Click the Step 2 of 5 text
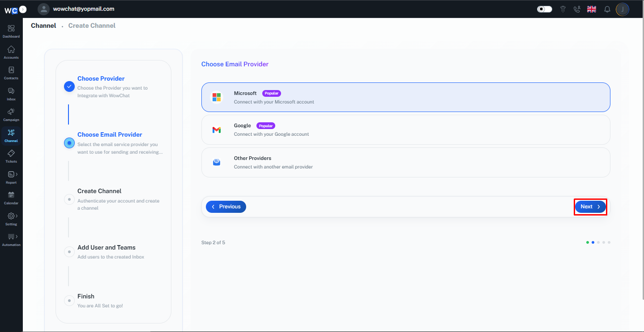 (213, 242)
